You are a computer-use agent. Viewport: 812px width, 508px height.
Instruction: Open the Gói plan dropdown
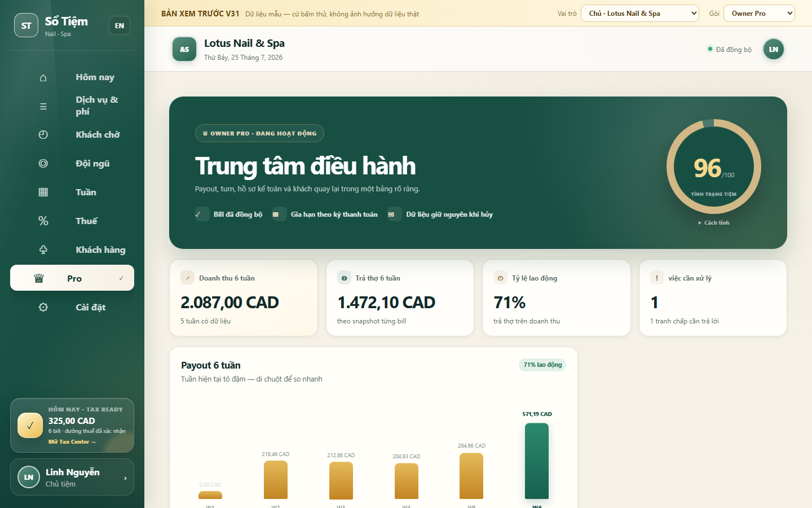759,14
